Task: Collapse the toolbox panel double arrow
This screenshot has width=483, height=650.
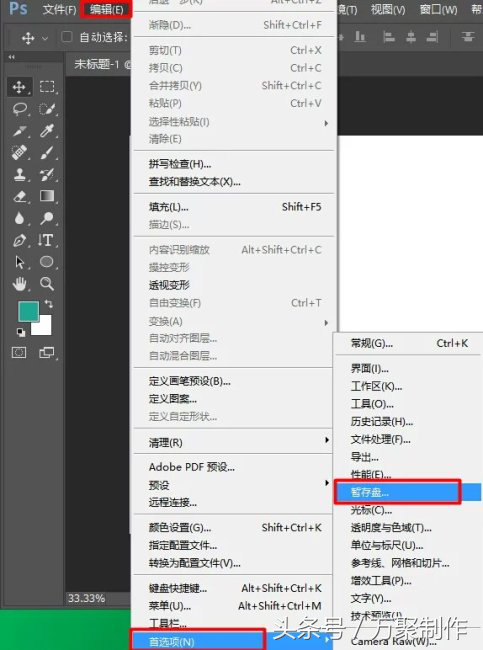Action: pyautogui.click(x=12, y=57)
